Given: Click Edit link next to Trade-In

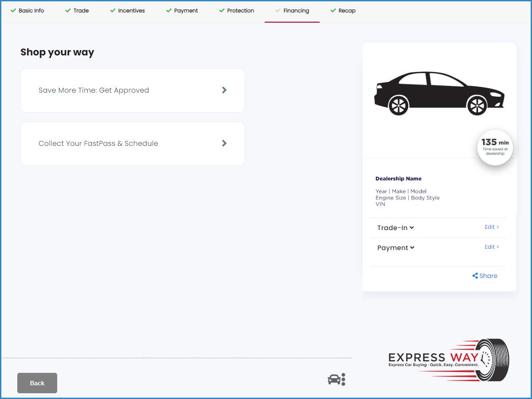Looking at the screenshot, I should click(x=491, y=227).
